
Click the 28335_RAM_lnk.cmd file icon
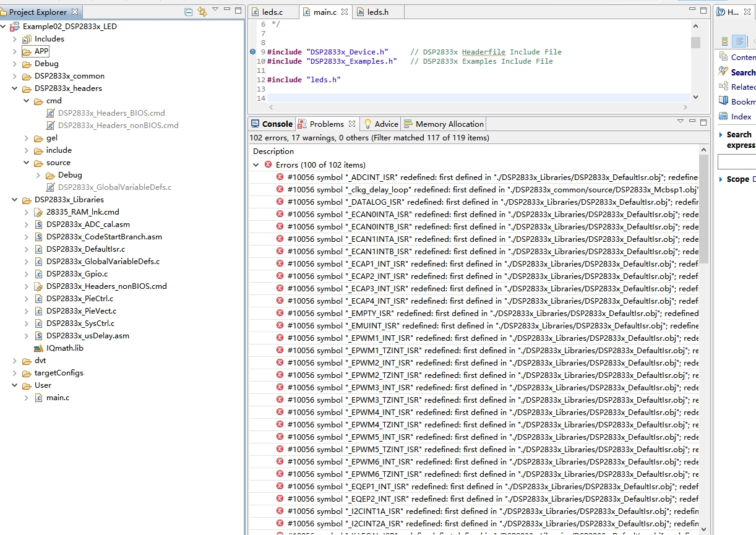coord(38,212)
